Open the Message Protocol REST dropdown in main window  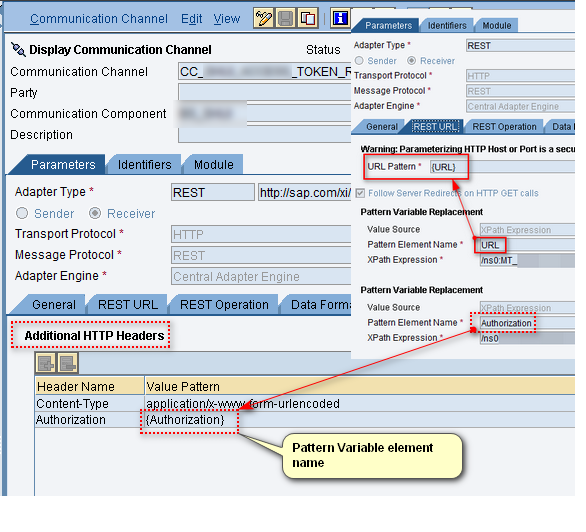click(261, 256)
